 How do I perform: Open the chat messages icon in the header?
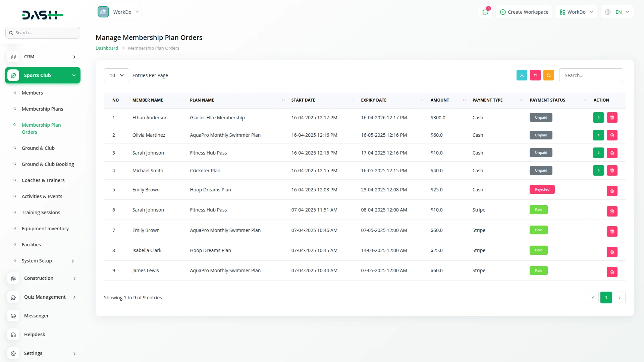[485, 12]
